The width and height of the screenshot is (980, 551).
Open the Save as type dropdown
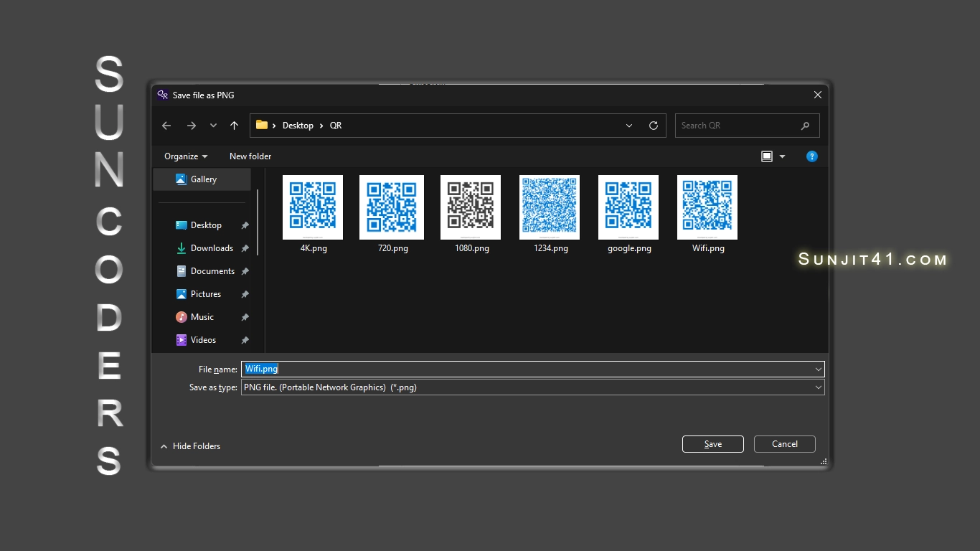(533, 387)
